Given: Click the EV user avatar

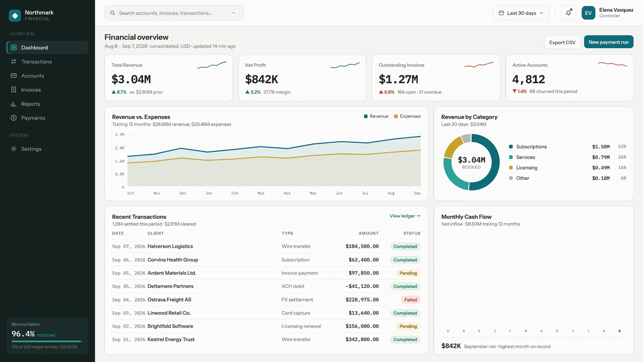Looking at the screenshot, I should click(x=588, y=13).
